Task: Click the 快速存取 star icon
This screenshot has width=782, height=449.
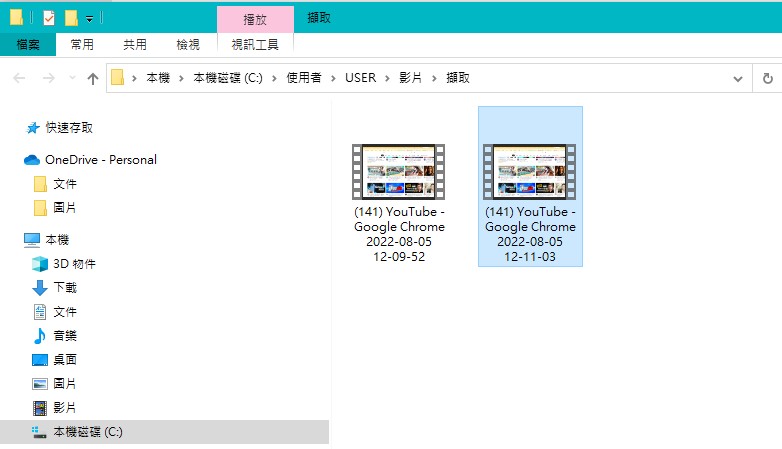Action: [x=33, y=128]
